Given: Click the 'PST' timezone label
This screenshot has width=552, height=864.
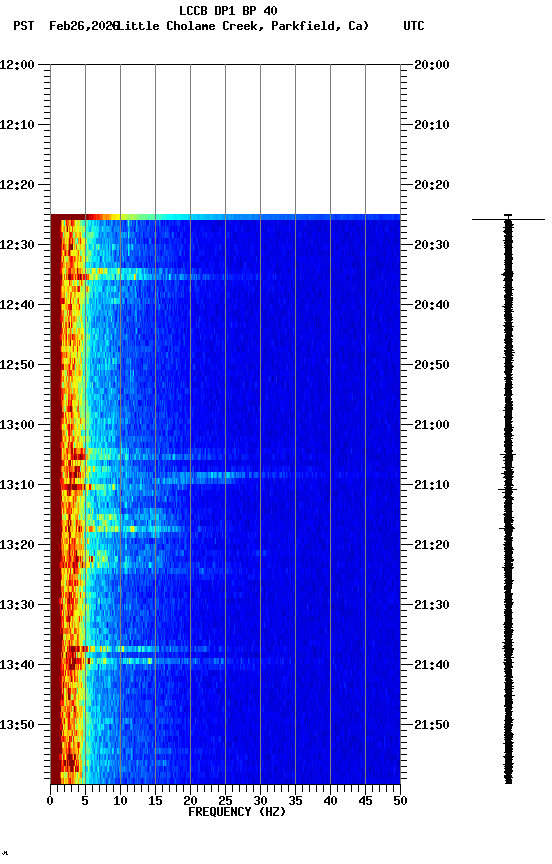Looking at the screenshot, I should (24, 26).
